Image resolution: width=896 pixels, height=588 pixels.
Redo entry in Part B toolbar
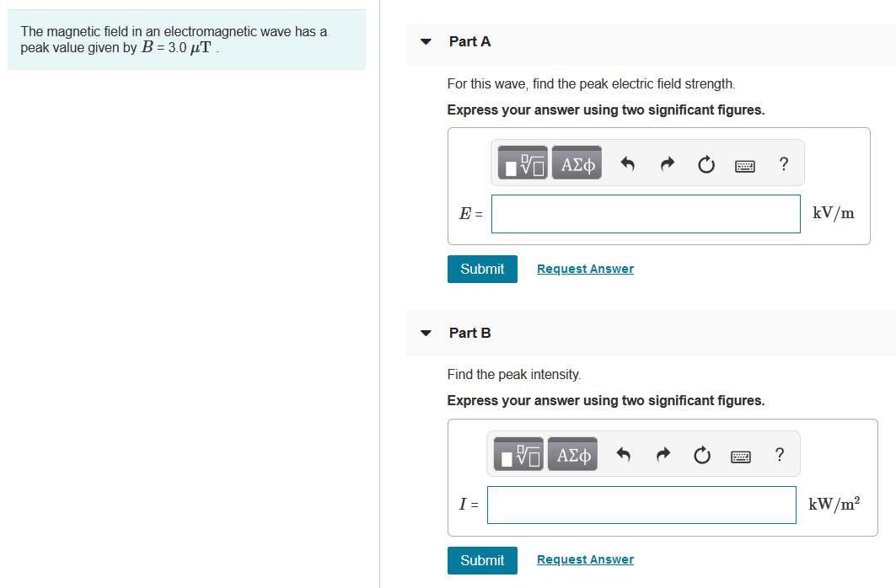(663, 455)
